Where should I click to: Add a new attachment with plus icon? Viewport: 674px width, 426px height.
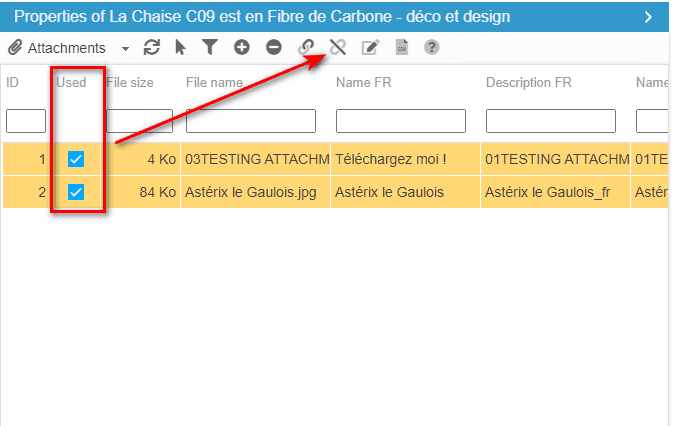(x=241, y=47)
